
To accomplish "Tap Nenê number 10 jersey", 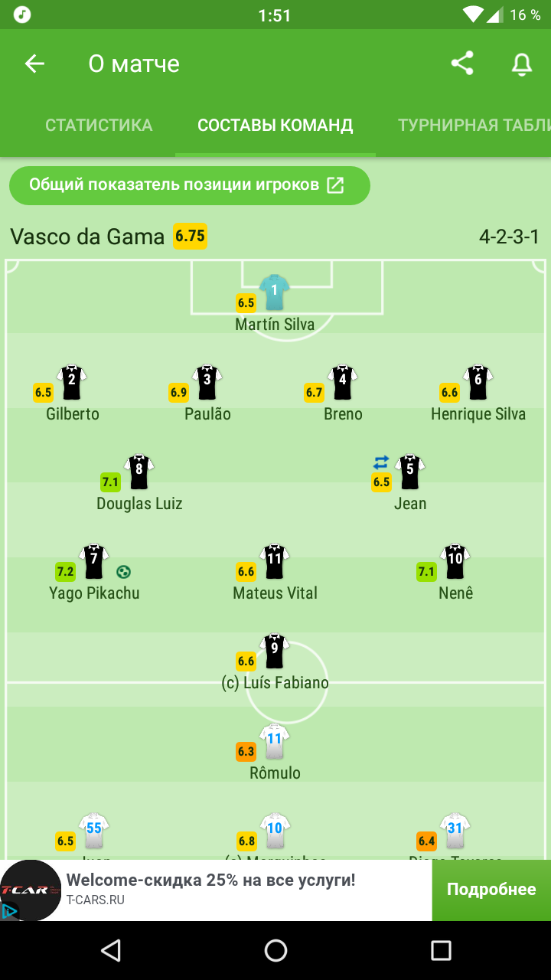I will click(x=455, y=562).
